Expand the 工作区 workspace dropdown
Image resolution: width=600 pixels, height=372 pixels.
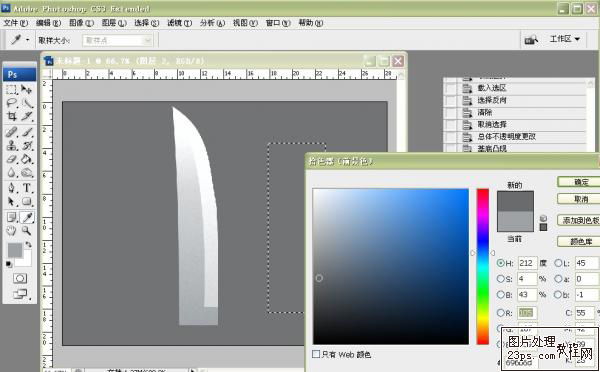[565, 39]
